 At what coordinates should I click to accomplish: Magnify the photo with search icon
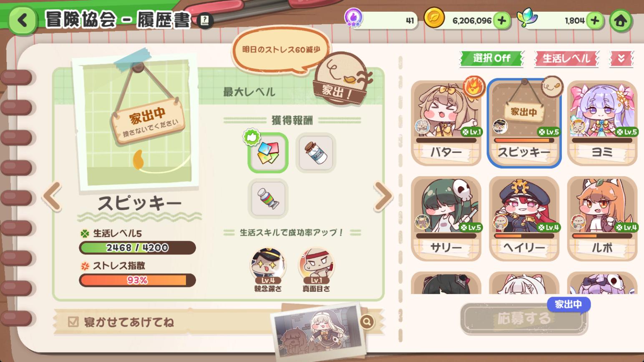tap(367, 322)
